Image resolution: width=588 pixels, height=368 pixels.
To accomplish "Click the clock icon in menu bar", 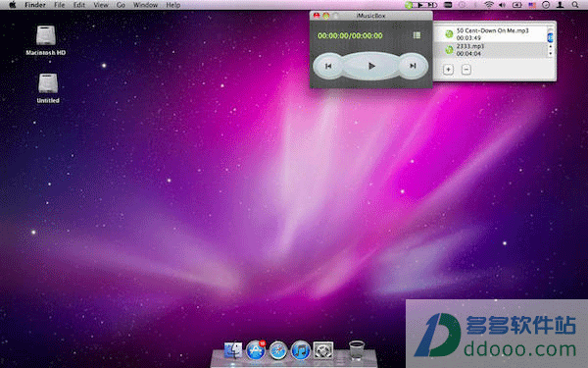I will point(546,5).
